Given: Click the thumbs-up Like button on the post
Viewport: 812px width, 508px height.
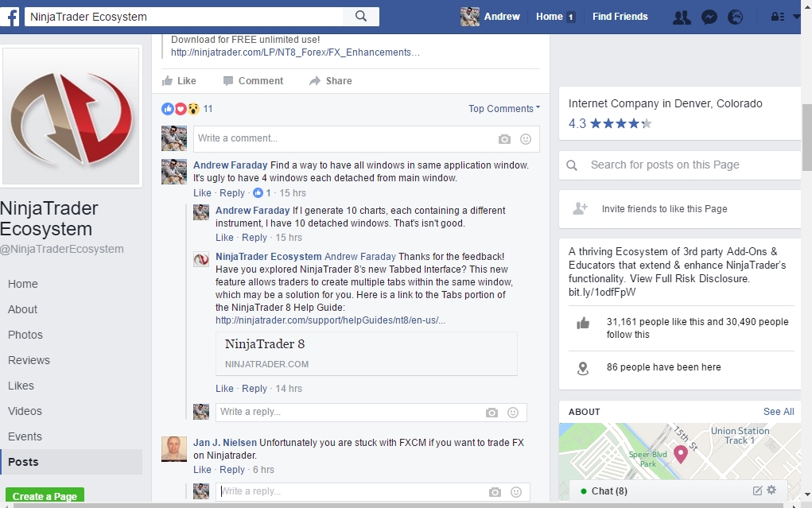Looking at the screenshot, I should tap(179, 81).
